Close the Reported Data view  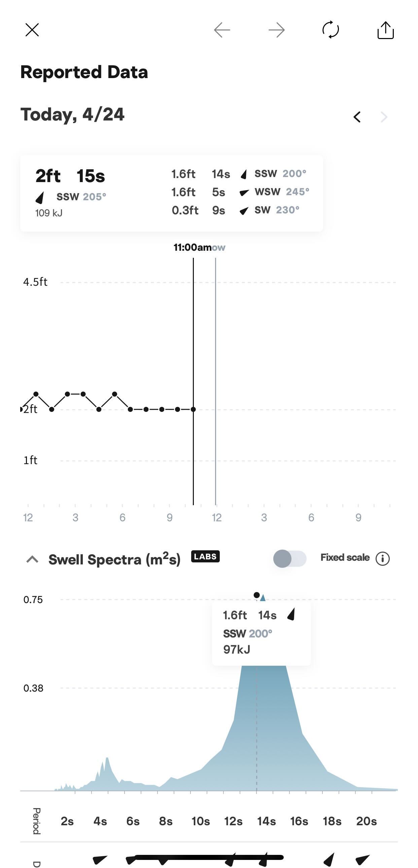tap(32, 30)
